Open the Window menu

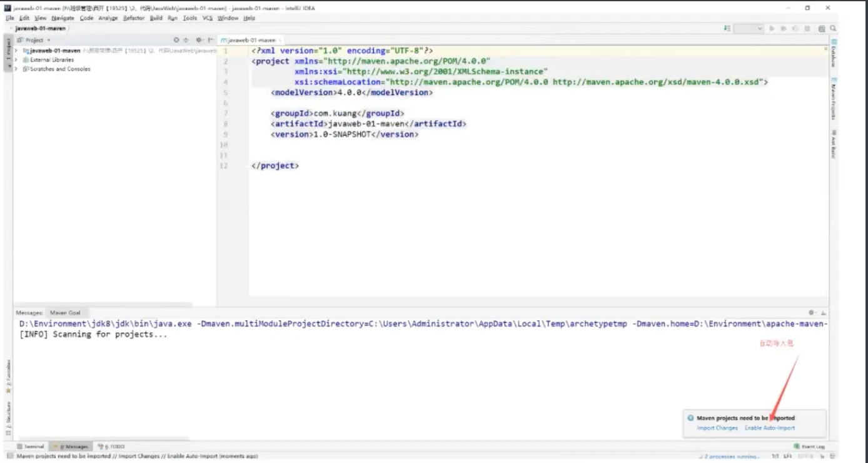228,18
